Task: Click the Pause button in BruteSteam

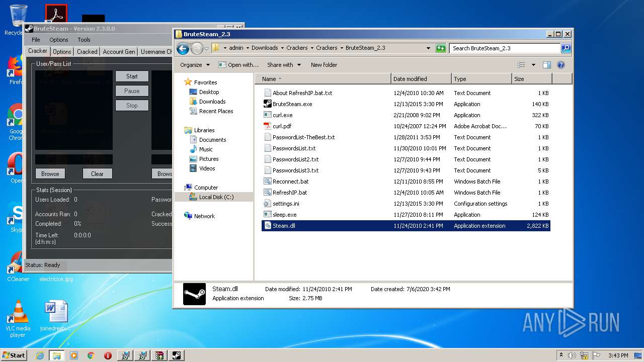Action: click(x=132, y=91)
